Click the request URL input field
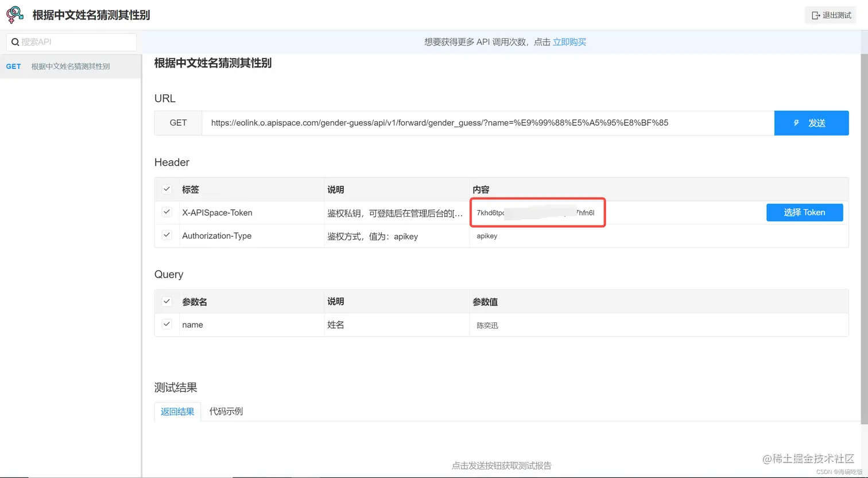This screenshot has height=478, width=868. (x=488, y=123)
